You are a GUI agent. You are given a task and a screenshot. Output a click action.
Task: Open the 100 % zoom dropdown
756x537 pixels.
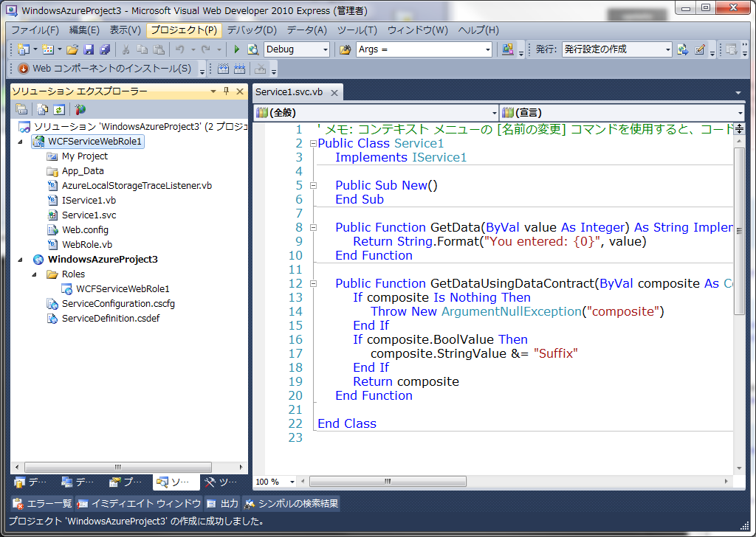(x=292, y=482)
